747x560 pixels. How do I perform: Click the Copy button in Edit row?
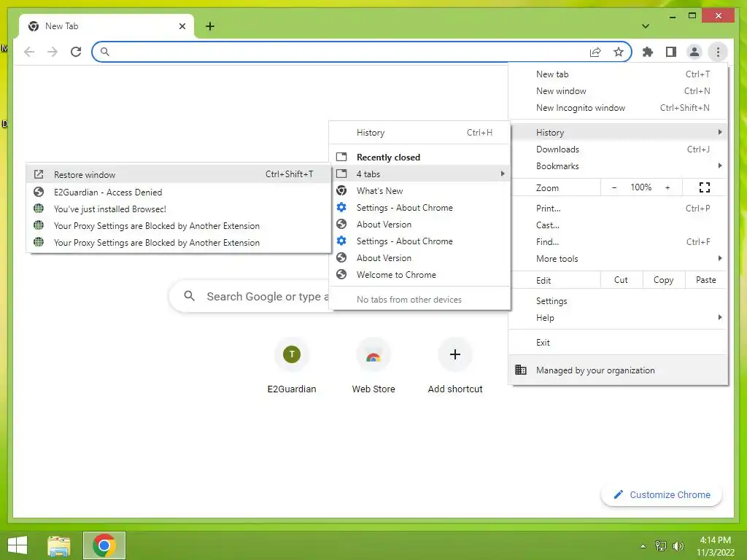664,280
